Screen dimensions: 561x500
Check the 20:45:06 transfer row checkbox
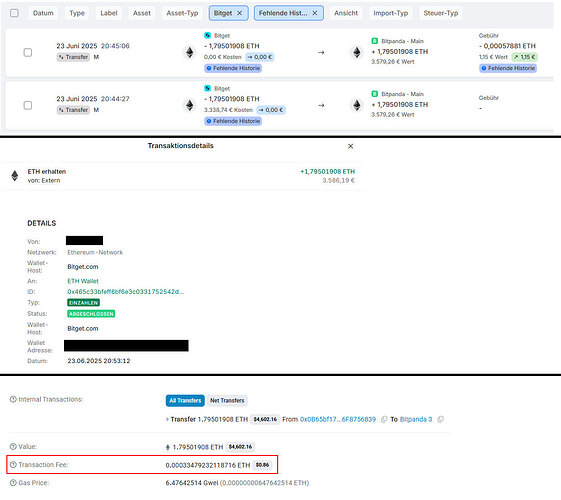[x=28, y=53]
